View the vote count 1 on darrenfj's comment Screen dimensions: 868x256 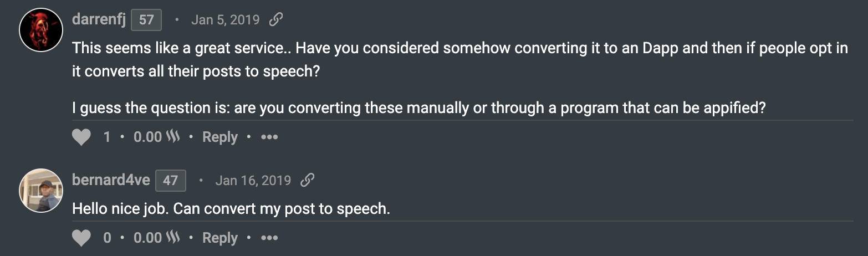pos(107,137)
